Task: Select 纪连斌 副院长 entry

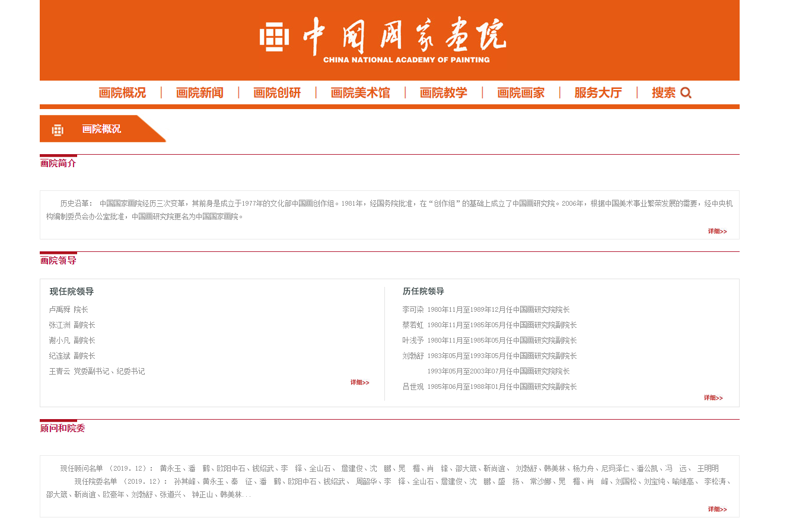Action: coord(72,356)
